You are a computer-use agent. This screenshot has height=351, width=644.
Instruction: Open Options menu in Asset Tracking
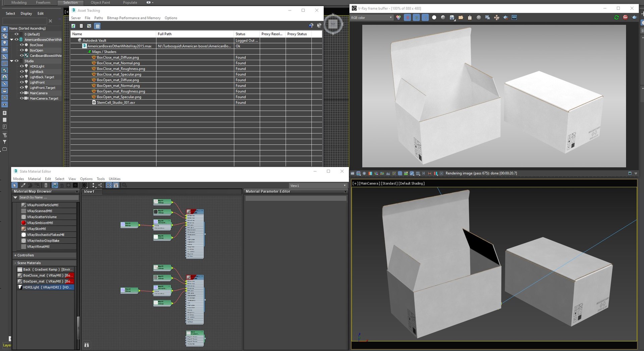171,18
